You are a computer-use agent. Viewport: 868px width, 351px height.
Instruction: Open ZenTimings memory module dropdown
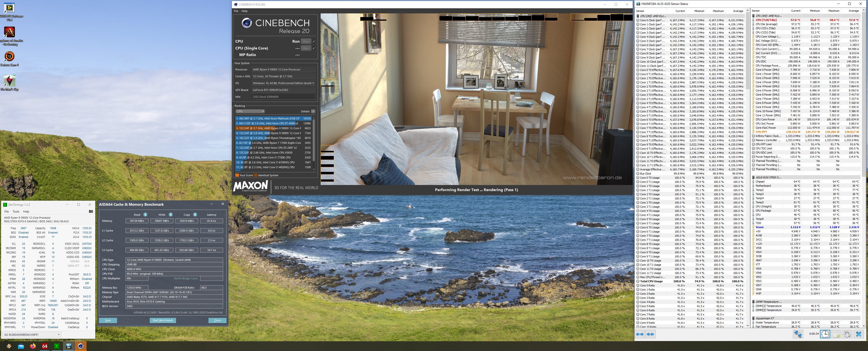32,334
